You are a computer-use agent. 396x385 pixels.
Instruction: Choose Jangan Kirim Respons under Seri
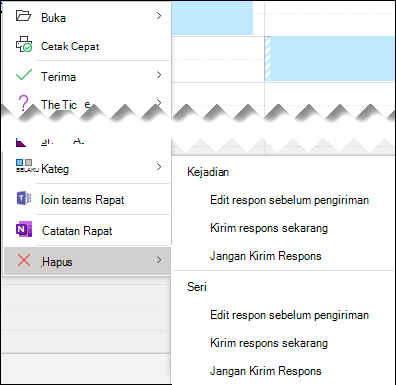pos(265,371)
